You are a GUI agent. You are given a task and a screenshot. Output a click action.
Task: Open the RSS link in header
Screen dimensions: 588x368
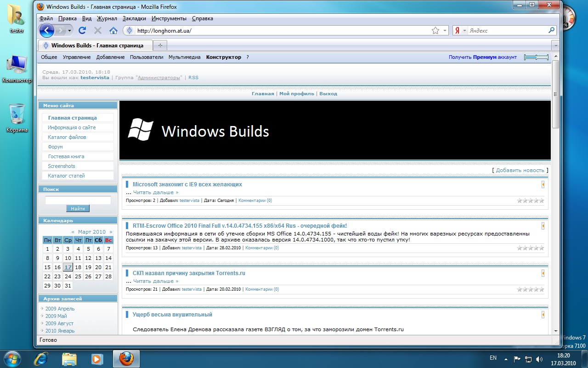(x=193, y=77)
